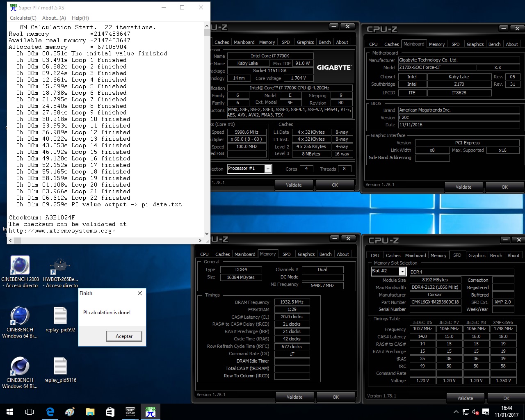This screenshot has width=525, height=420.
Task: Click the part number 'CMK16GX4M2B3600C18'
Action: click(x=435, y=302)
